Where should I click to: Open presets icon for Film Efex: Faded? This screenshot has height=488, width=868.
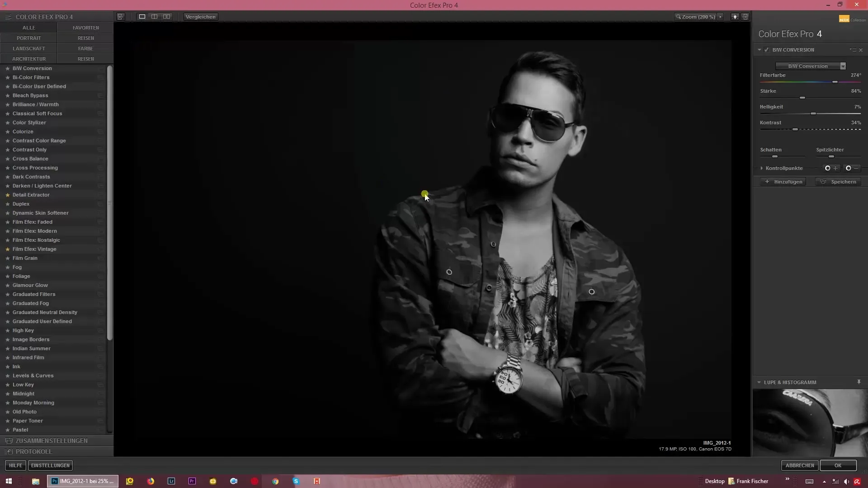100,222
